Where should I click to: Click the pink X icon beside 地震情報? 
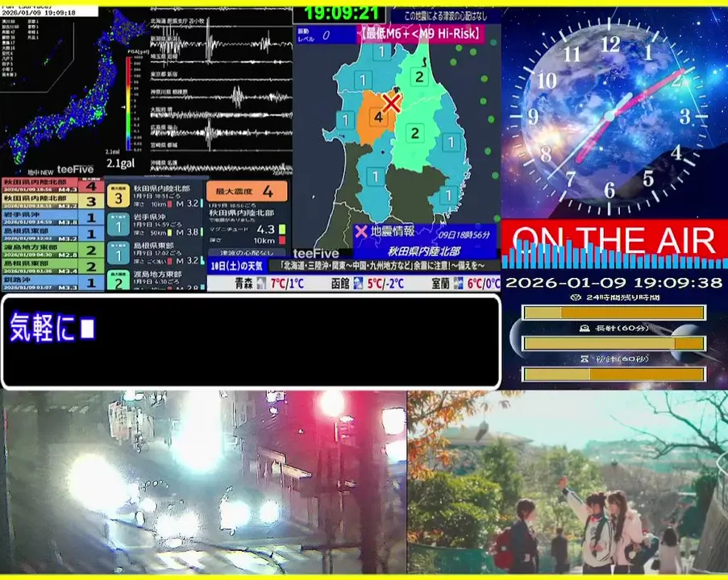360,231
